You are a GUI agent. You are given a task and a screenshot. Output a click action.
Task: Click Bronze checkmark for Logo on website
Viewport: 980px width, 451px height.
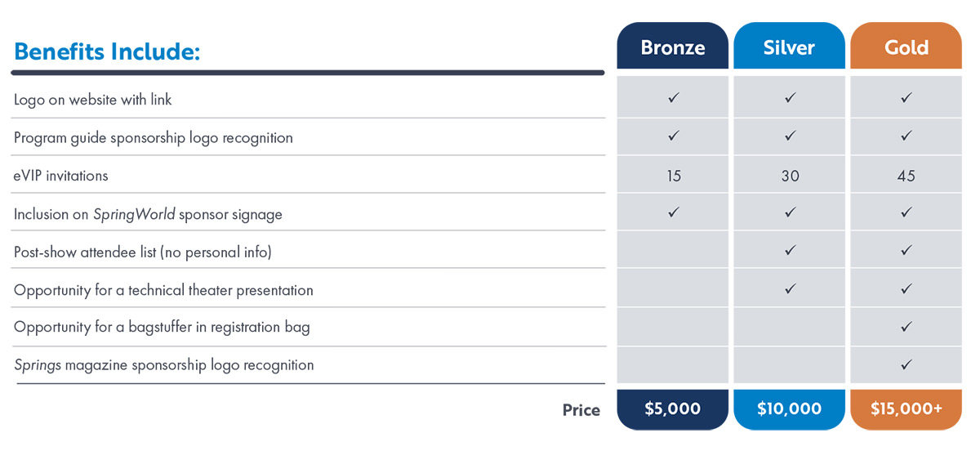click(674, 98)
